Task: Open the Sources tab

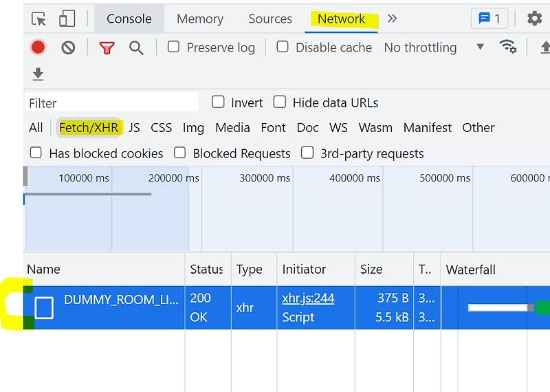Action: point(270,19)
